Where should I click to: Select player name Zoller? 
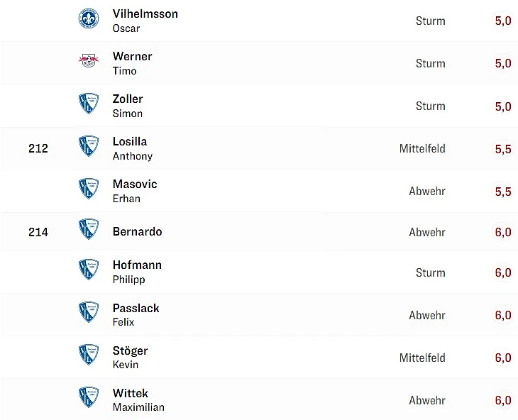click(128, 99)
